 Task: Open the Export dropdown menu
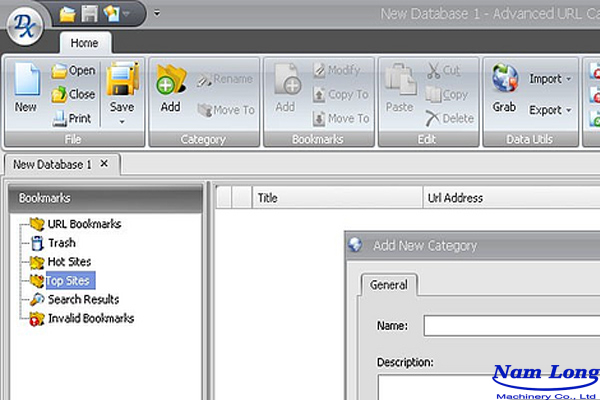pos(550,110)
